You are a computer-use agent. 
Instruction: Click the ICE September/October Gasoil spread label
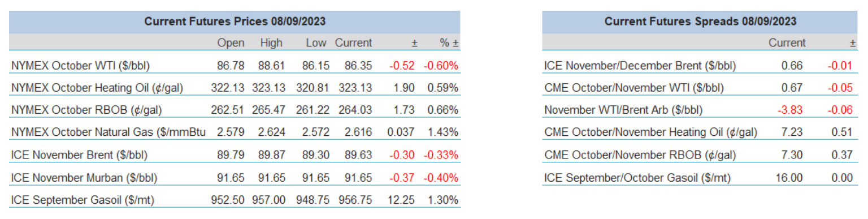(x=637, y=178)
